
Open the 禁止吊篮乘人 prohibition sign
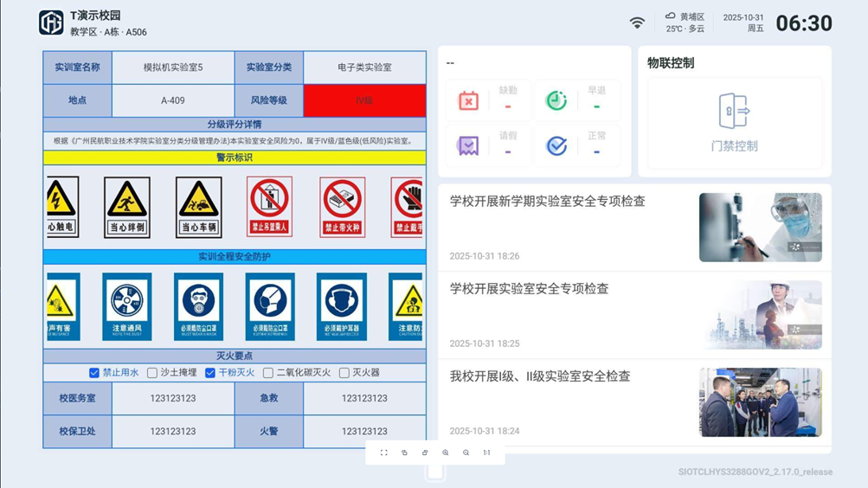tap(270, 207)
